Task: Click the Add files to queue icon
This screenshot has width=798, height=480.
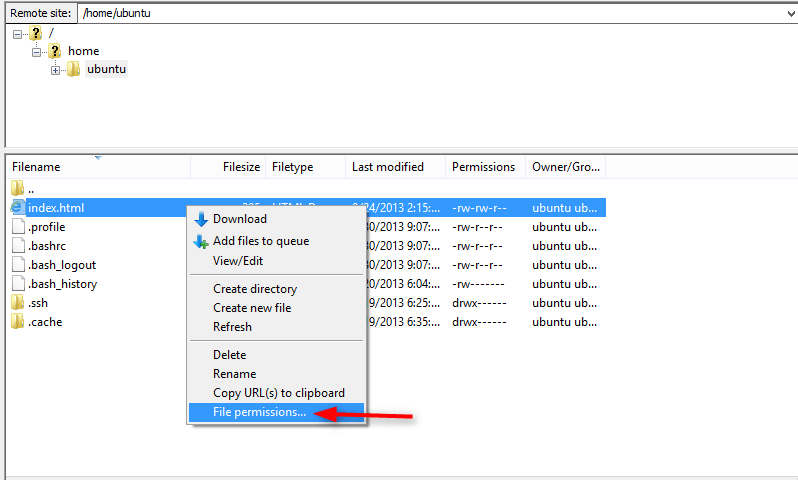Action: click(x=201, y=241)
